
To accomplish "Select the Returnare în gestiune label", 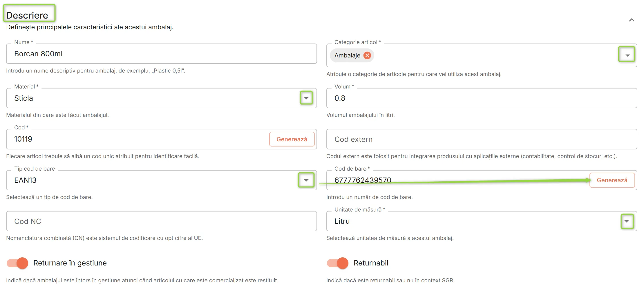I will tap(70, 263).
